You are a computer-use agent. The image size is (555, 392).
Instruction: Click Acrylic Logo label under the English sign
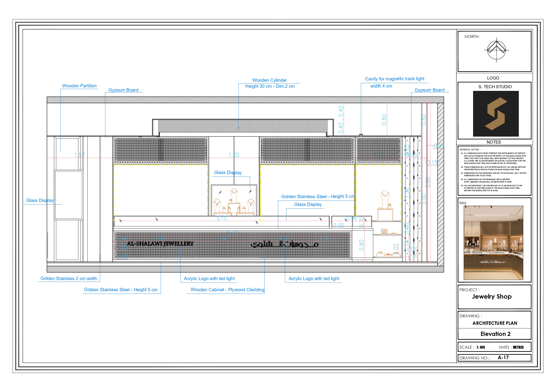tap(209, 279)
